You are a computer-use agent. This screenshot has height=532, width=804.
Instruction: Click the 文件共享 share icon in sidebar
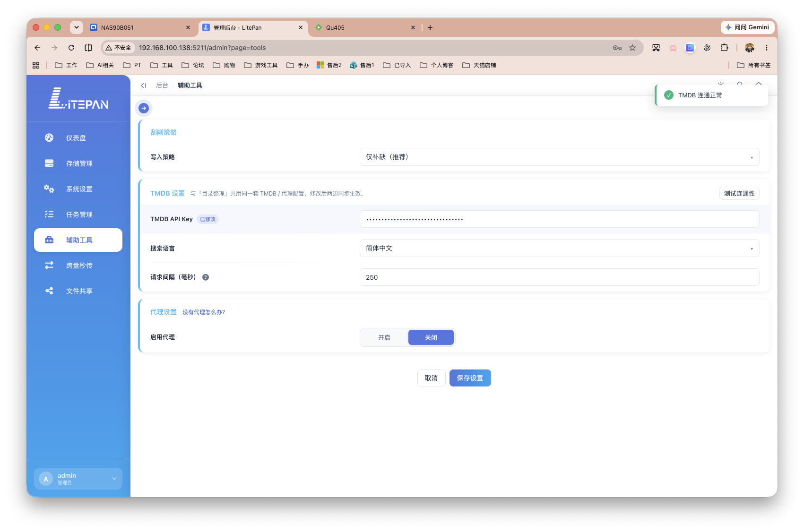click(x=49, y=291)
